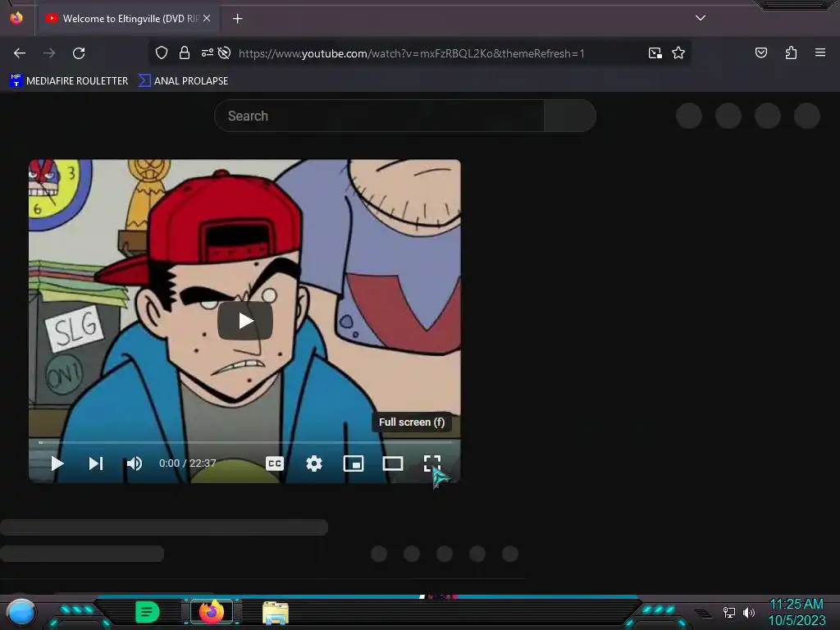The image size is (840, 630).
Task: Save page to Pocket
Action: (760, 52)
